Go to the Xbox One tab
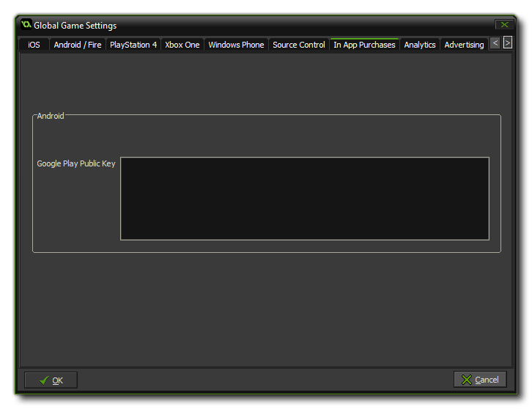532x409 pixels. (182, 45)
